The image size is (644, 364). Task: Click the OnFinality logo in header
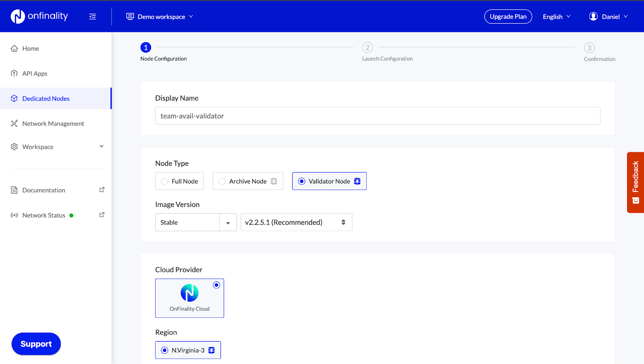tap(39, 16)
